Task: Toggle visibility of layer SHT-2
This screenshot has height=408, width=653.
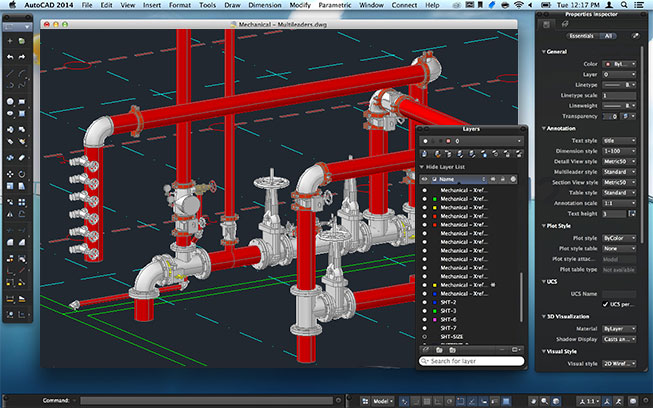Action: click(x=424, y=302)
